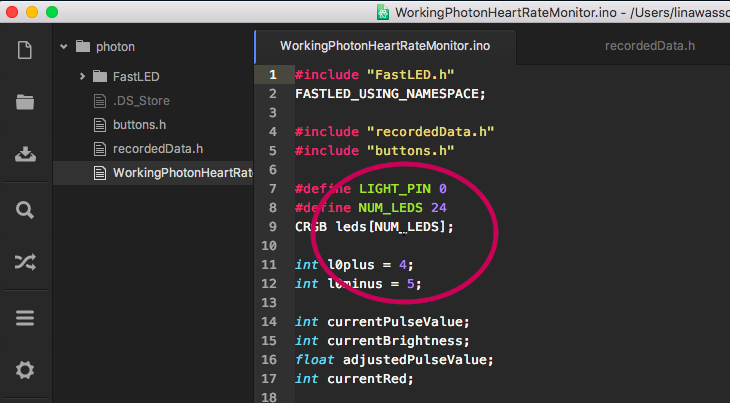Screen dimensions: 730x403
Task: Open recordedData.h in file tree
Action: tap(158, 149)
